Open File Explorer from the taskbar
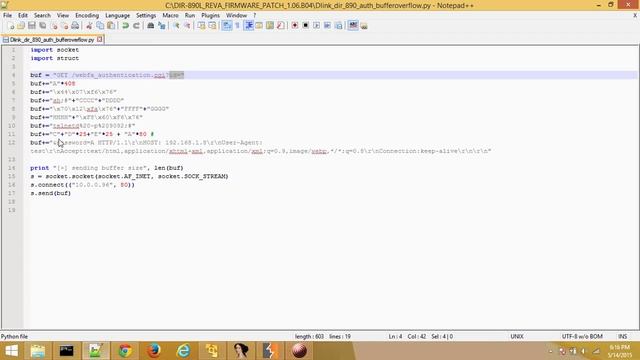The width and height of the screenshot is (640, 360). (38, 351)
